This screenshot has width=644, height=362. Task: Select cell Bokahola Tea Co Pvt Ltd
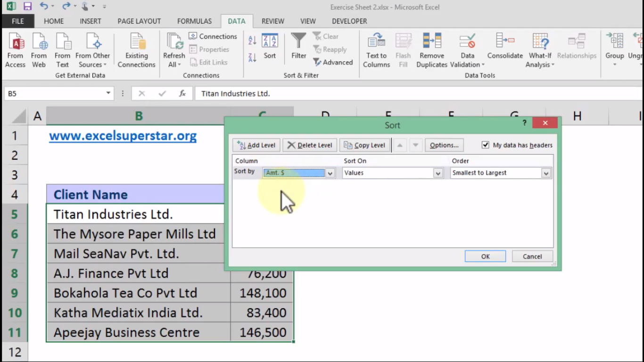click(x=138, y=293)
